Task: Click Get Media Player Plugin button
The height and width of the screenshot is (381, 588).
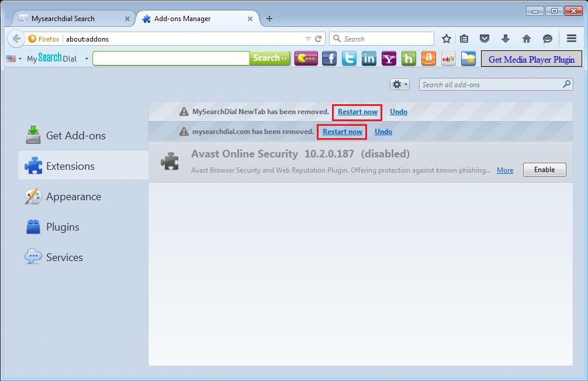Action: [x=531, y=59]
